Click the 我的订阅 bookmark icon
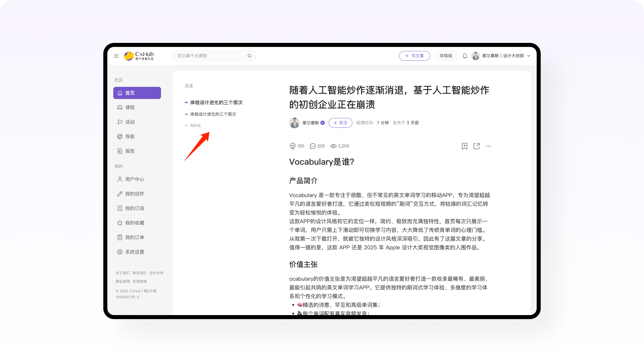 coord(120,208)
